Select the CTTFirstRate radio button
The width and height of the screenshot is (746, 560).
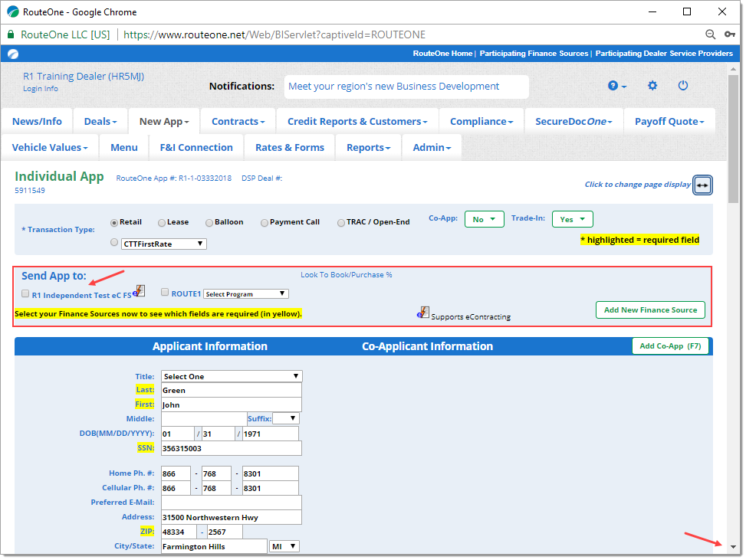pos(113,242)
